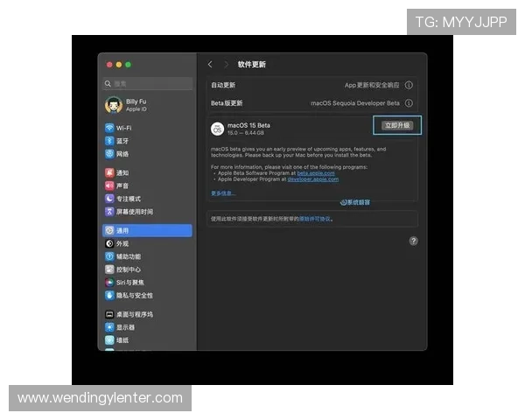The width and height of the screenshot is (525, 420).
Task: Open Wi-Fi settings icon in sidebar
Action: coord(109,128)
